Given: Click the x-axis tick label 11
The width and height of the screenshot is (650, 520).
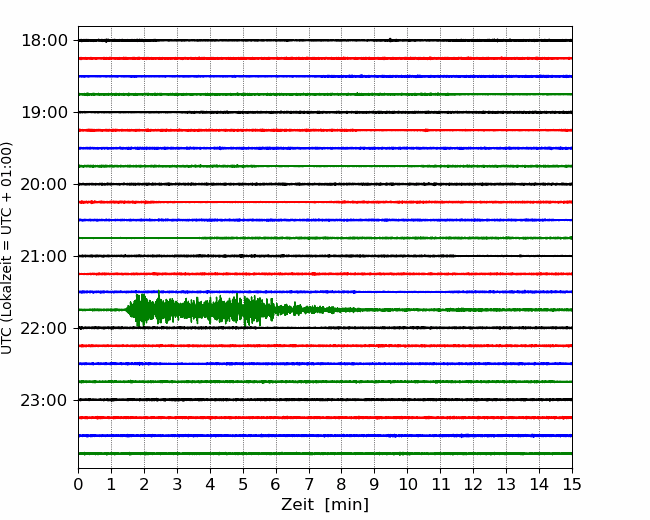Looking at the screenshot, I should [x=441, y=484].
